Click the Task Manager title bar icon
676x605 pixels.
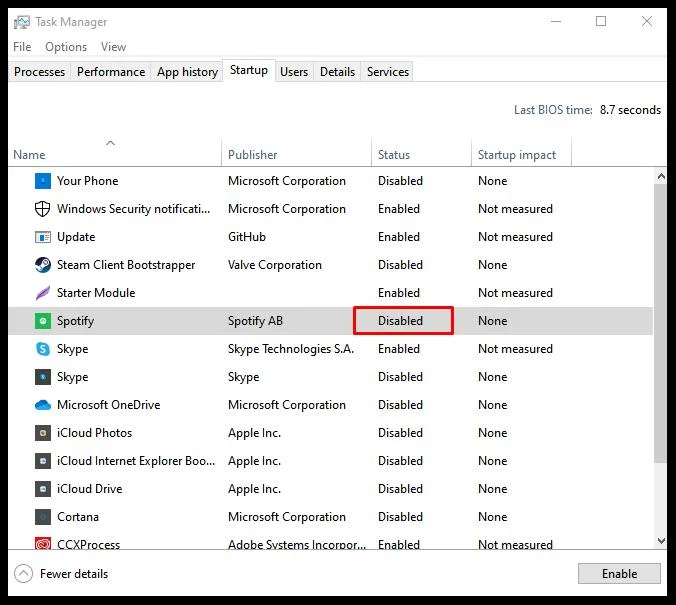(x=22, y=22)
